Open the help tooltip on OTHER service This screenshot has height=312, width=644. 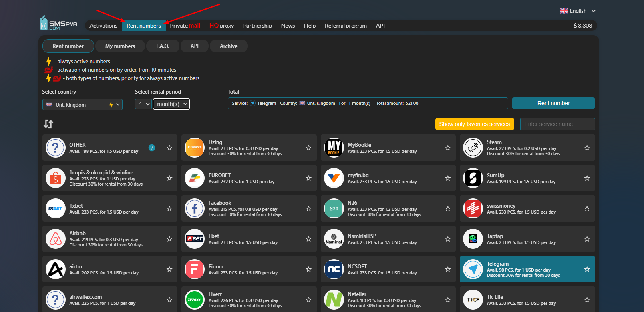(x=152, y=148)
